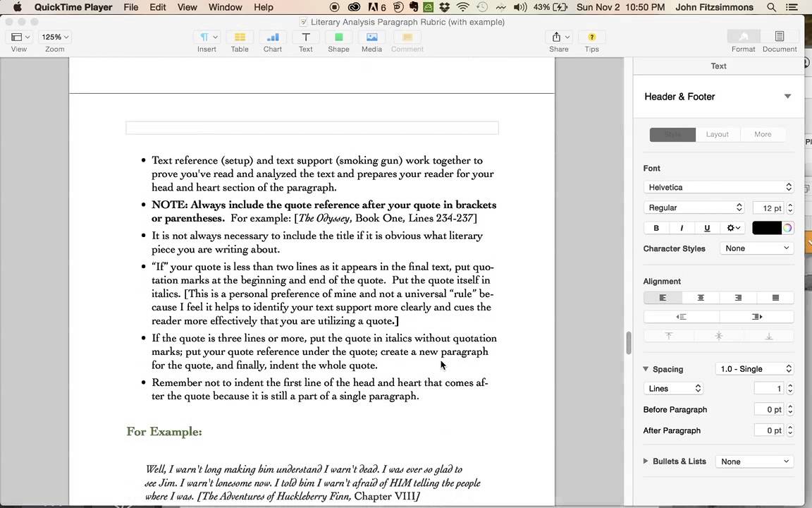The image size is (812, 508).
Task: Open the Apple menu
Action: pyautogui.click(x=17, y=7)
